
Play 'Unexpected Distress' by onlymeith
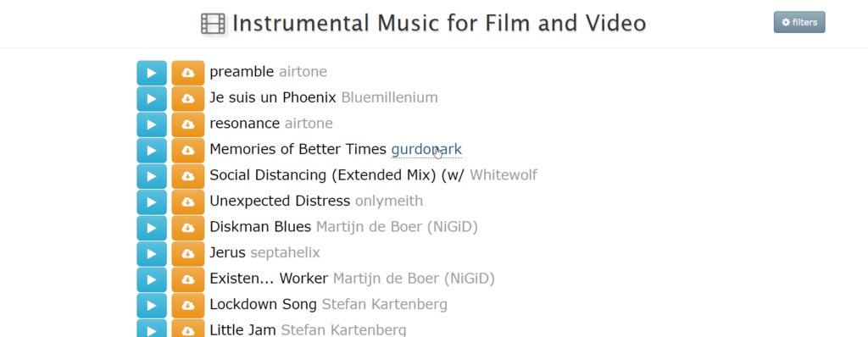coord(152,202)
